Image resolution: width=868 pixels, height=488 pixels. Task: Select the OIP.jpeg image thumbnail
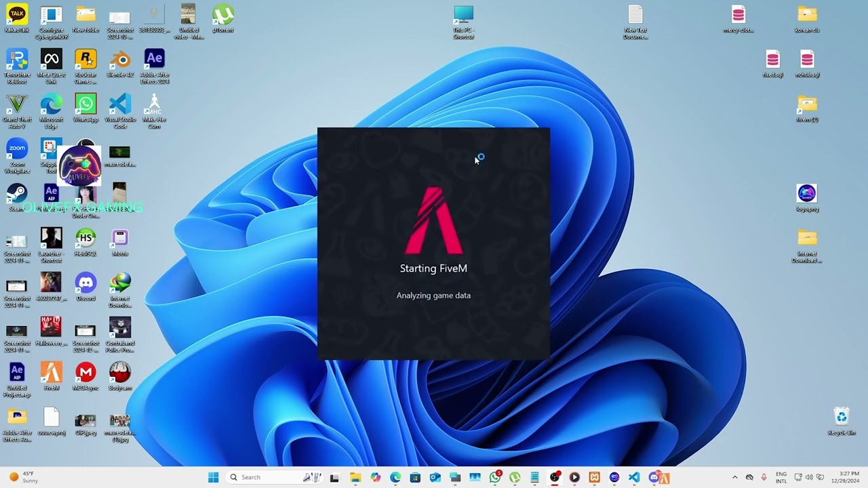point(85,424)
